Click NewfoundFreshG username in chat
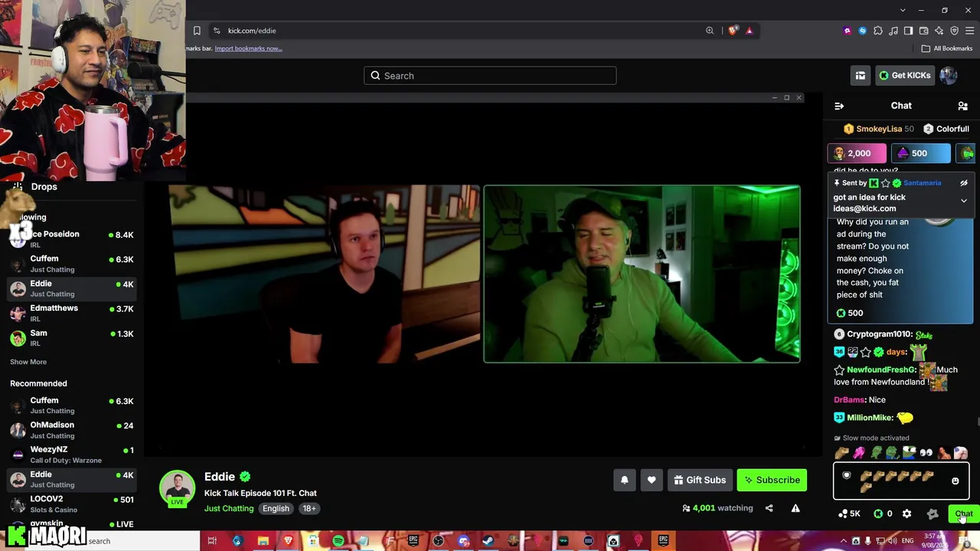This screenshot has height=551, width=980. point(881,370)
